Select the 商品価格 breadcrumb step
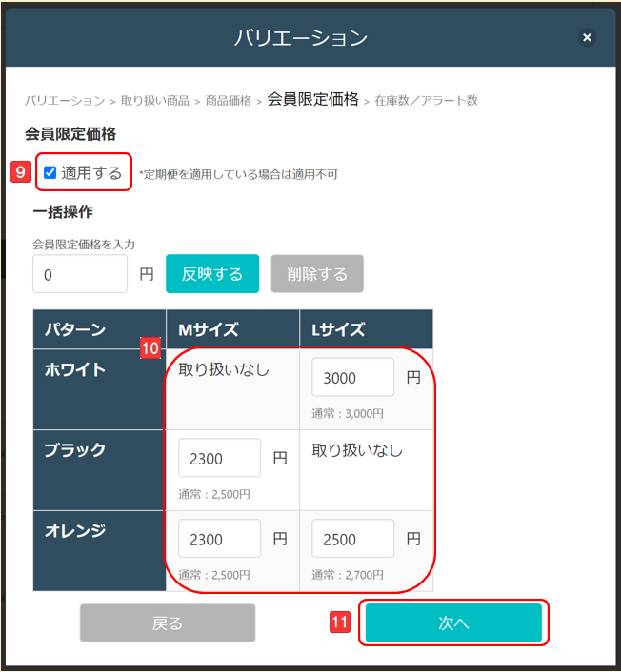 [229, 101]
